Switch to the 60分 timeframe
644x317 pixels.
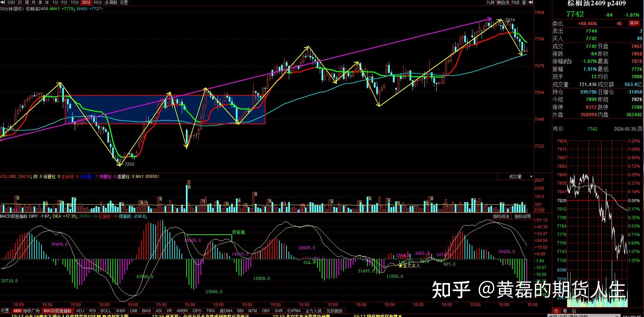pos(98,2)
